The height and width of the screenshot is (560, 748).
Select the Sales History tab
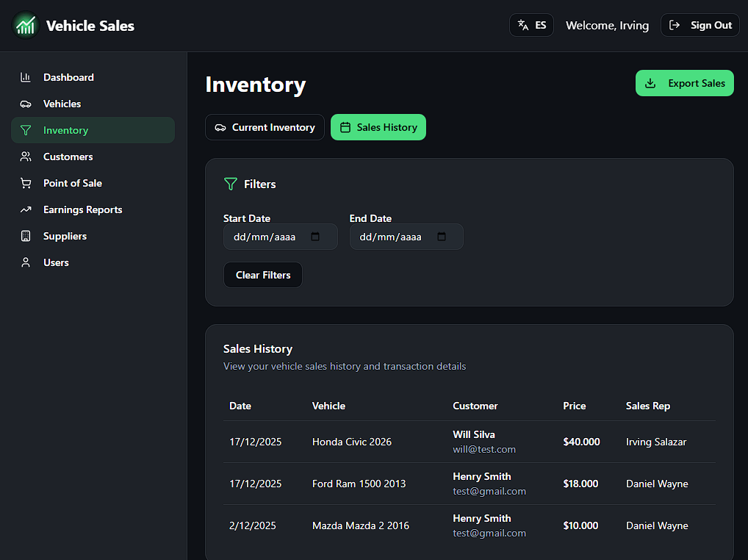pyautogui.click(x=378, y=127)
